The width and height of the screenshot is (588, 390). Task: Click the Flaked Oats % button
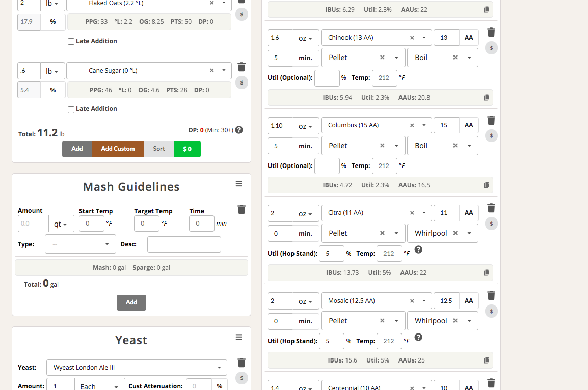pos(53,22)
